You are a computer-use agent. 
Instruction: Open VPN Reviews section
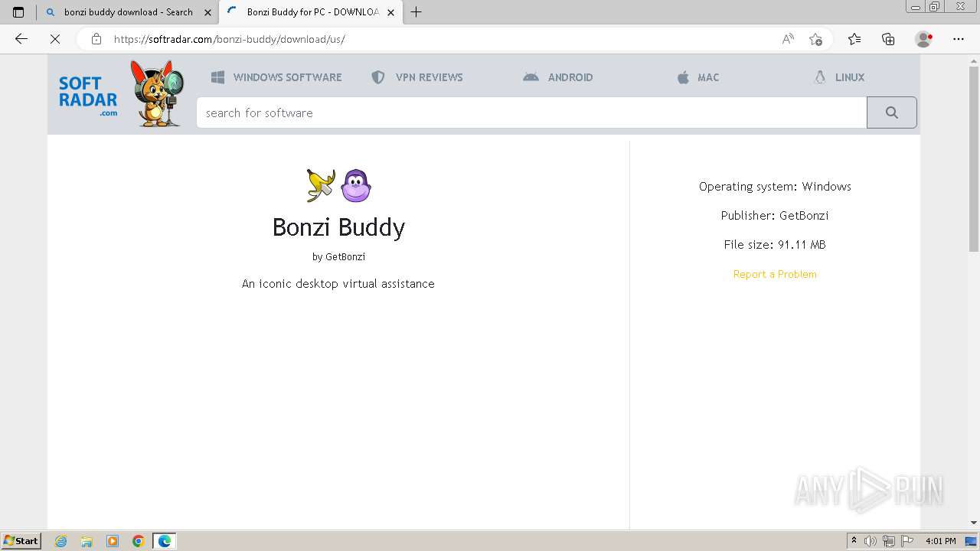coord(417,77)
